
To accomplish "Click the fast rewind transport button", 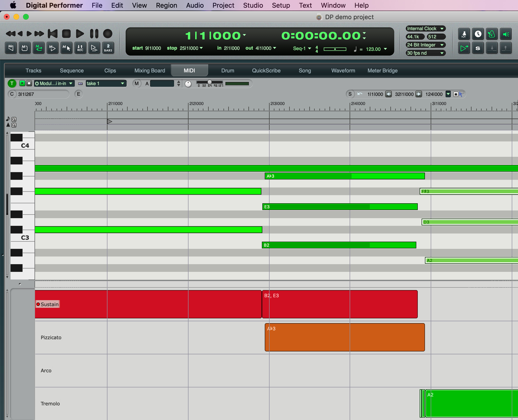I will (10, 34).
